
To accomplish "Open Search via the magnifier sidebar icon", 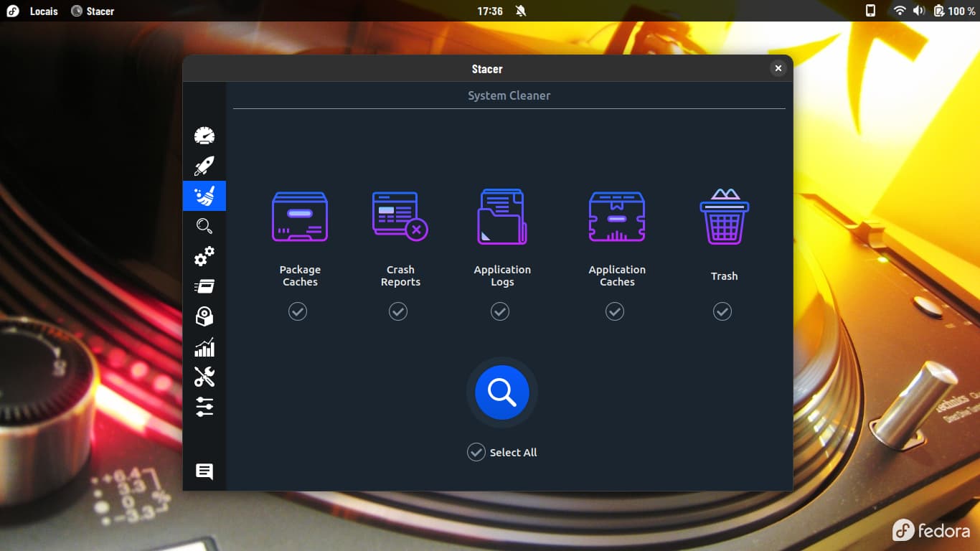I will 204,226.
